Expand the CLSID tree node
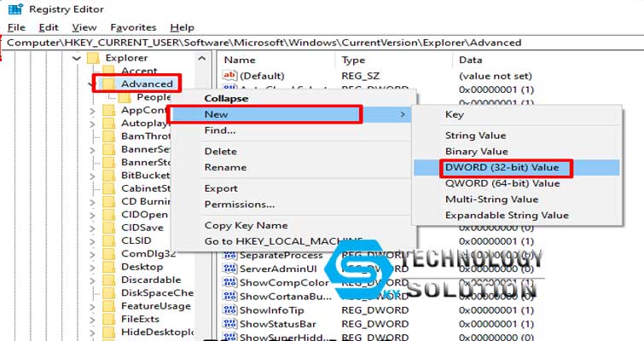Image resolution: width=644 pixels, height=341 pixels. [x=92, y=242]
